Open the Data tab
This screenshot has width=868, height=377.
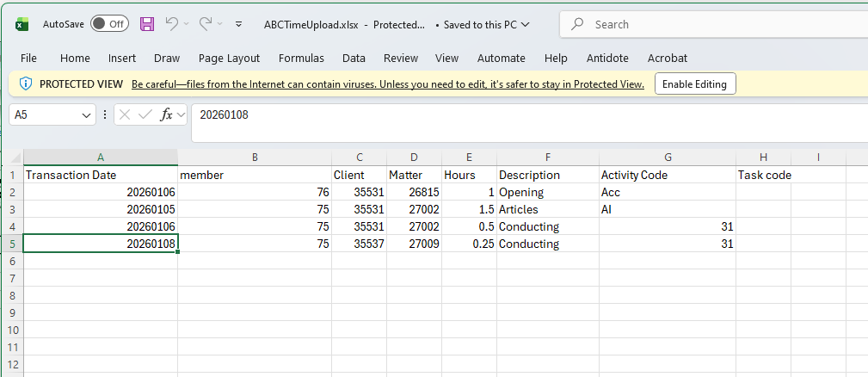point(354,59)
